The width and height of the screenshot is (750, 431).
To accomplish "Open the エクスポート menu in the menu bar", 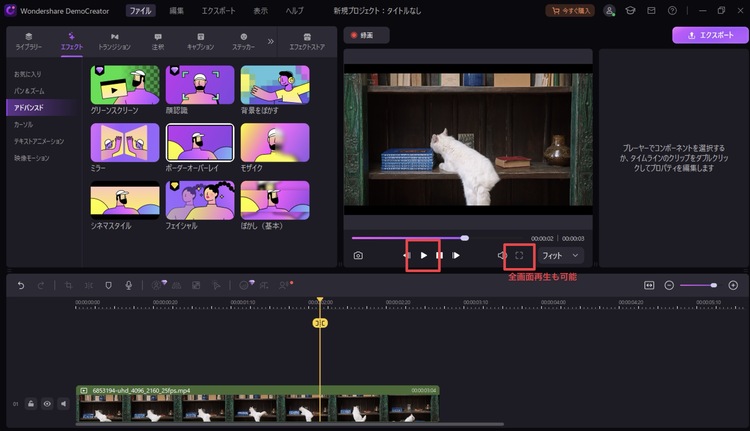I will click(218, 11).
